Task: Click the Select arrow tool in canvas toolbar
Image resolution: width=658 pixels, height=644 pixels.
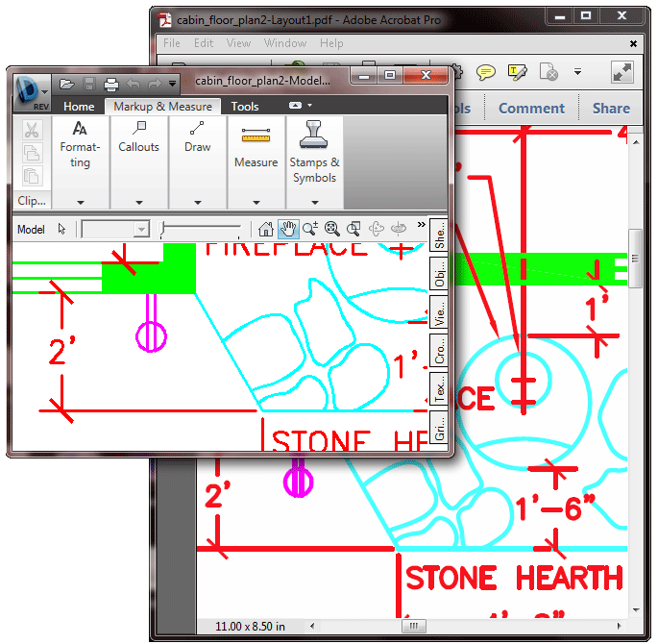Action: 62,229
